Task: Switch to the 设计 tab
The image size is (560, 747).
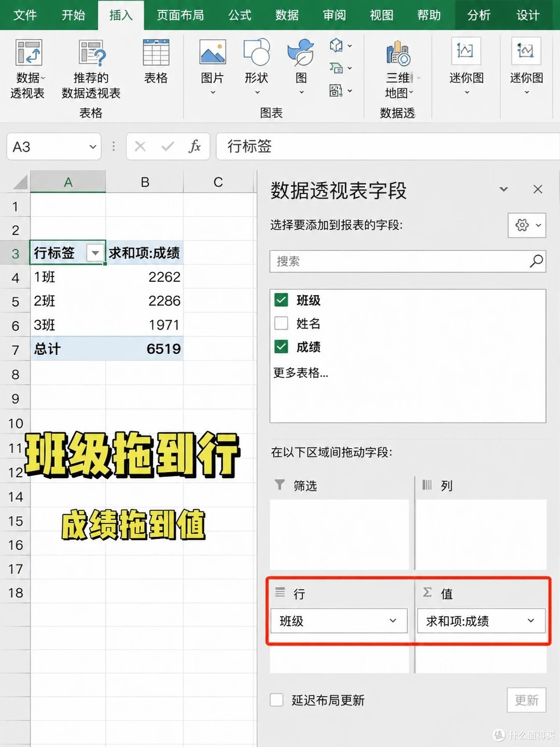Action: 528,15
